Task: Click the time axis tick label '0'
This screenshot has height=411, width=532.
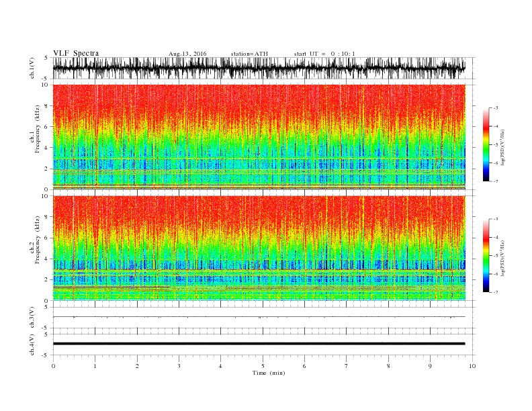Action: (x=53, y=366)
